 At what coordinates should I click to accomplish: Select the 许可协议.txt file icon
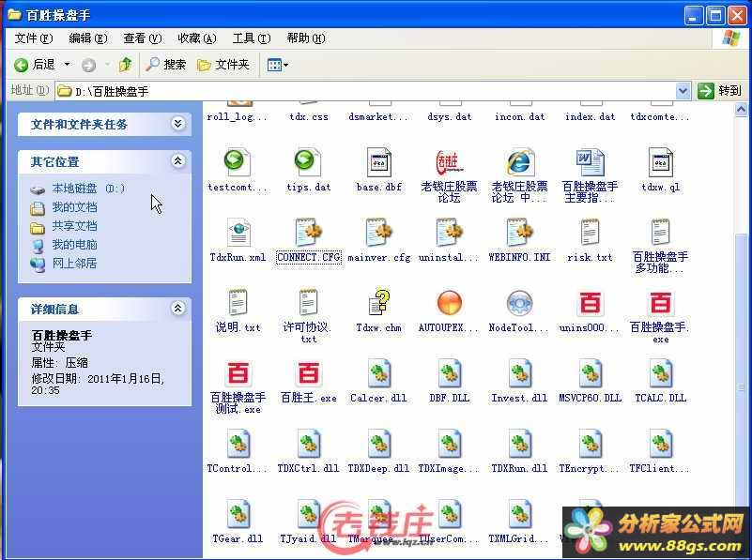(x=308, y=303)
